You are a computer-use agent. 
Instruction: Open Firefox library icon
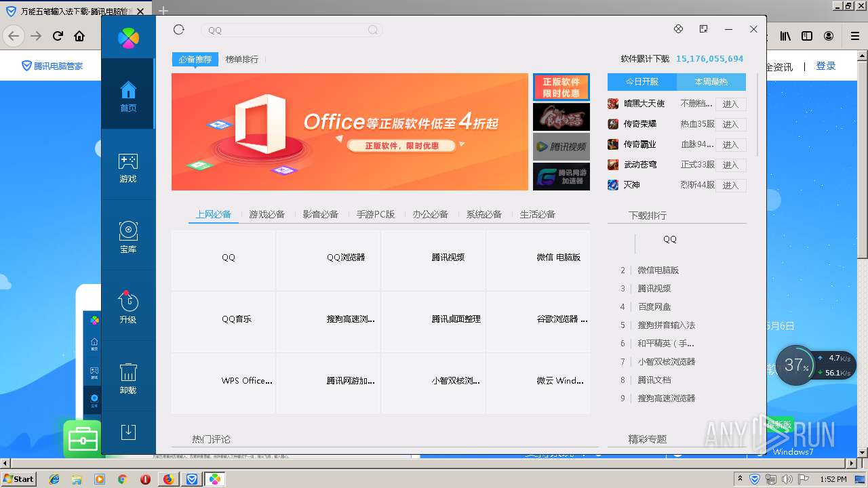pyautogui.click(x=785, y=36)
